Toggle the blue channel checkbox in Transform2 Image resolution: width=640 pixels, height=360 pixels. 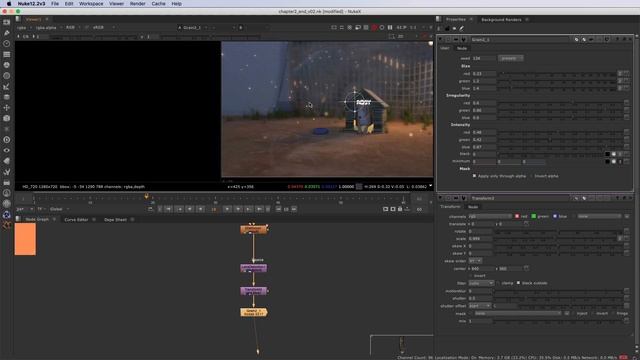pos(555,216)
